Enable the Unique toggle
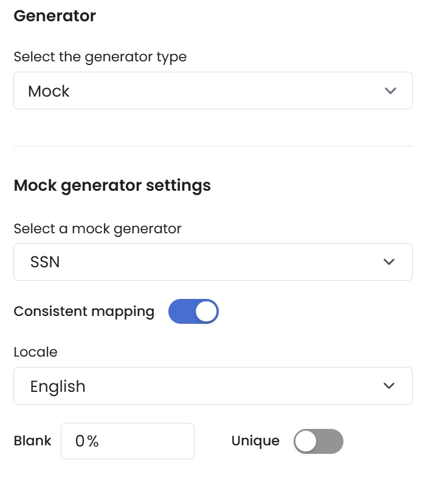 [x=318, y=441]
